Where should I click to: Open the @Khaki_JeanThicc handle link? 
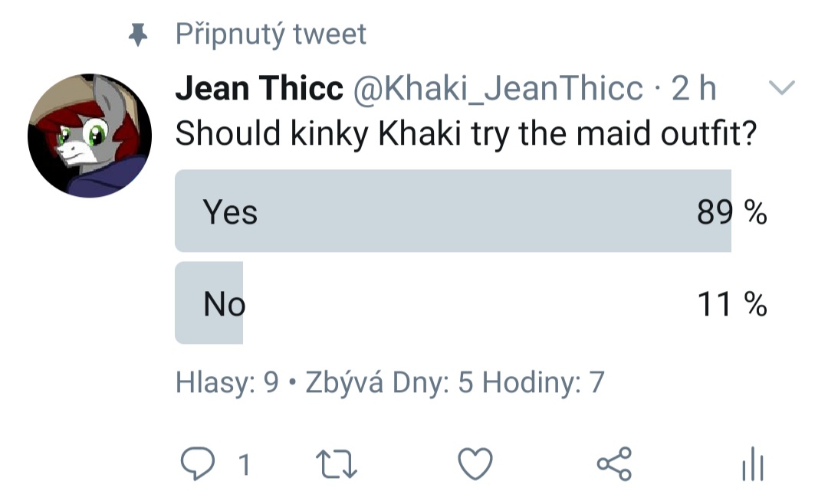pyautogui.click(x=498, y=88)
